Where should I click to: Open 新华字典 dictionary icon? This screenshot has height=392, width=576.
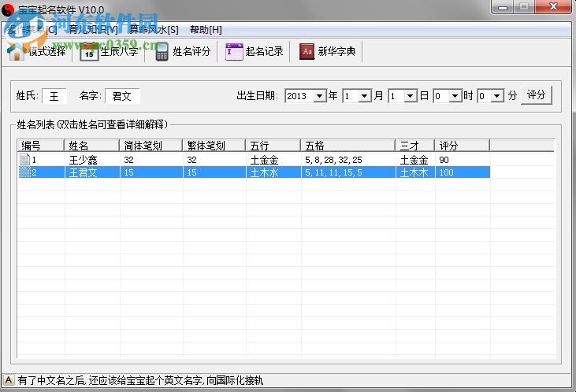click(x=307, y=51)
